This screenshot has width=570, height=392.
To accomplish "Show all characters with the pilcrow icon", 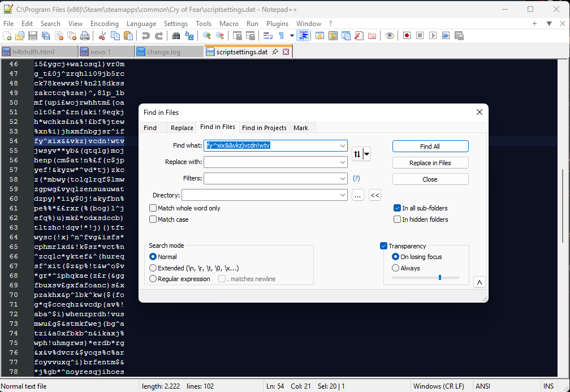I will pyautogui.click(x=281, y=36).
